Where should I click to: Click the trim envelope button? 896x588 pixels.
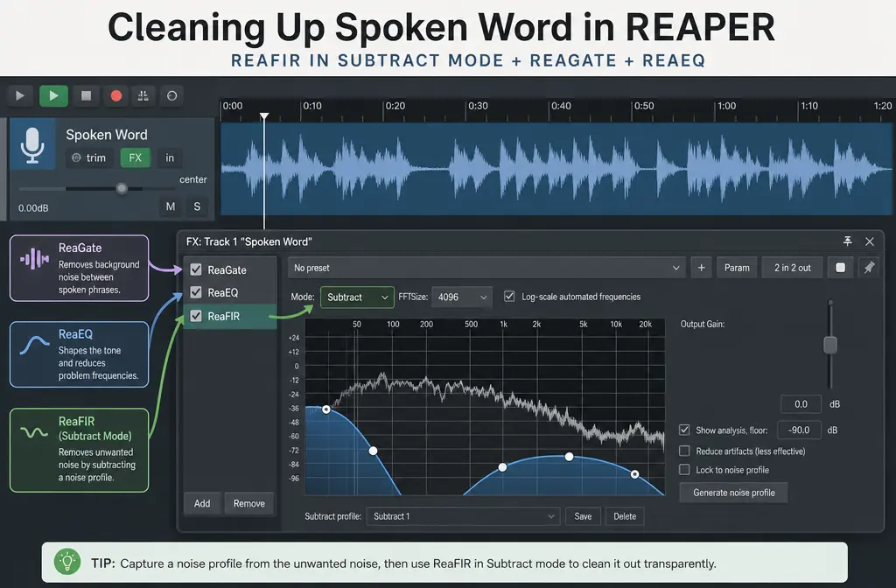click(x=89, y=157)
